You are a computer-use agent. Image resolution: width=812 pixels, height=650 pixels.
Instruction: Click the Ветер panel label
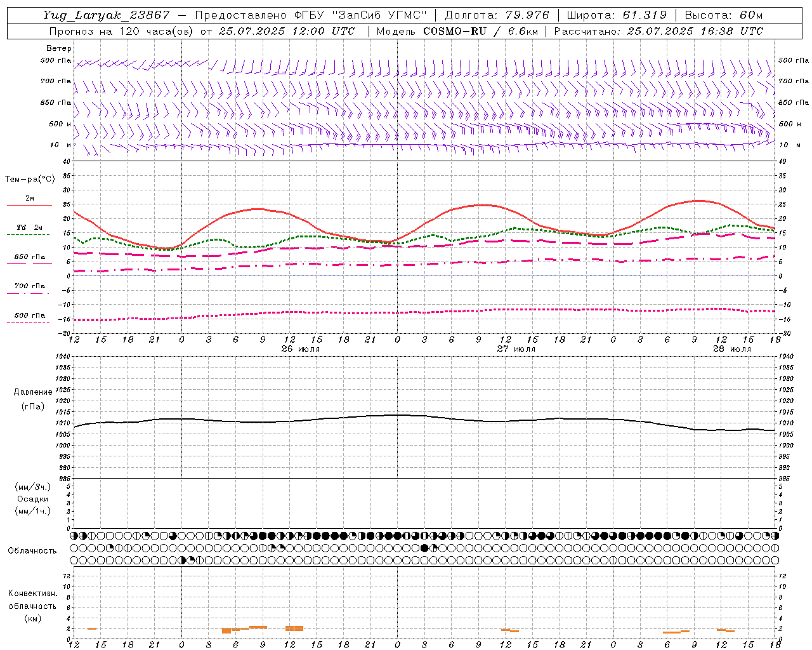pos(59,48)
